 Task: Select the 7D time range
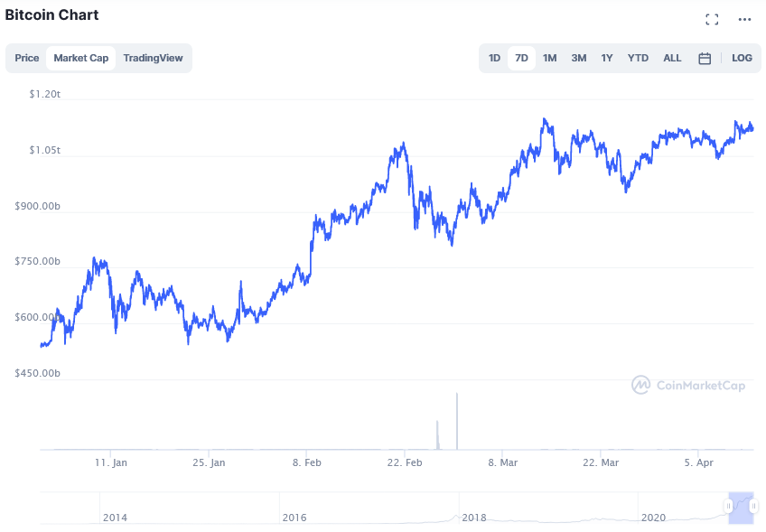[x=521, y=58]
